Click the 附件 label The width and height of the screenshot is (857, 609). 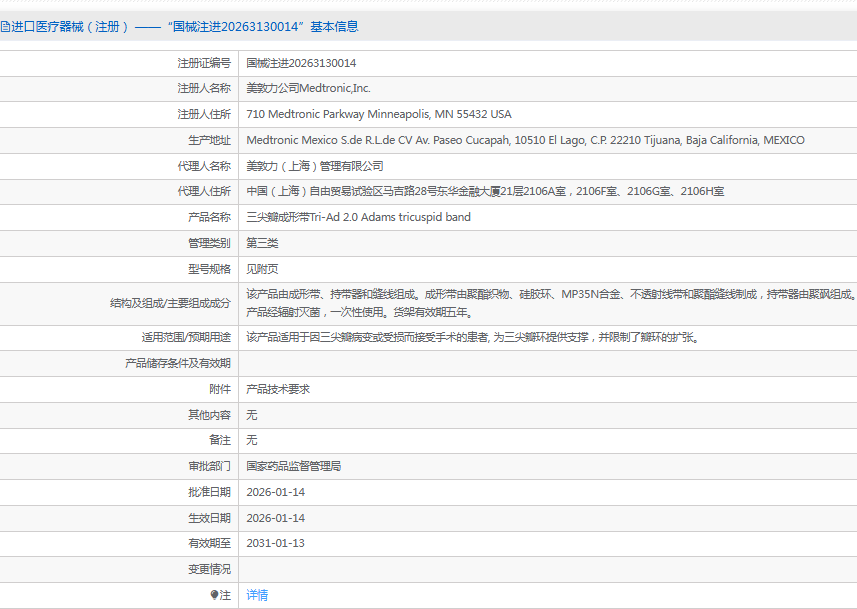(220, 389)
